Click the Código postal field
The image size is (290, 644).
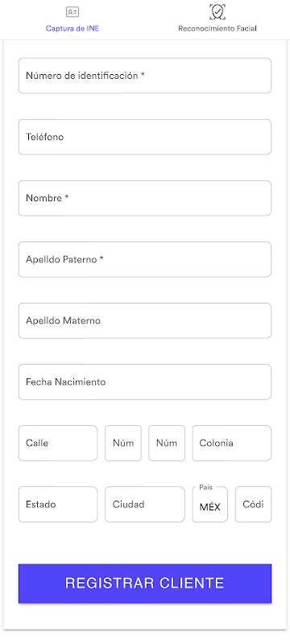point(254,505)
